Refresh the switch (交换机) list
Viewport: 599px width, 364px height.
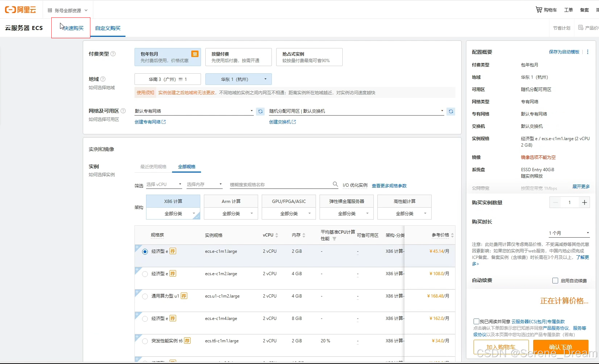451,112
